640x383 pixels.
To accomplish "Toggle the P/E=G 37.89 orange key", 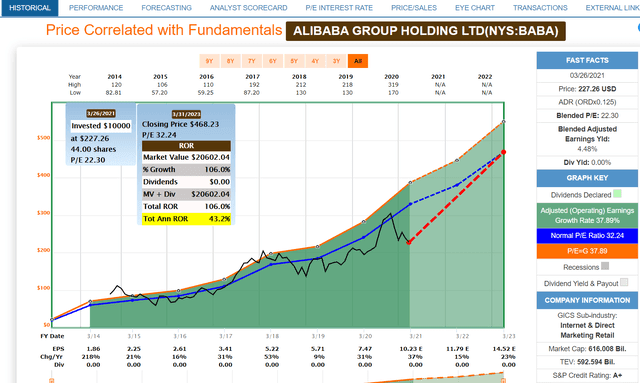I will tap(587, 251).
